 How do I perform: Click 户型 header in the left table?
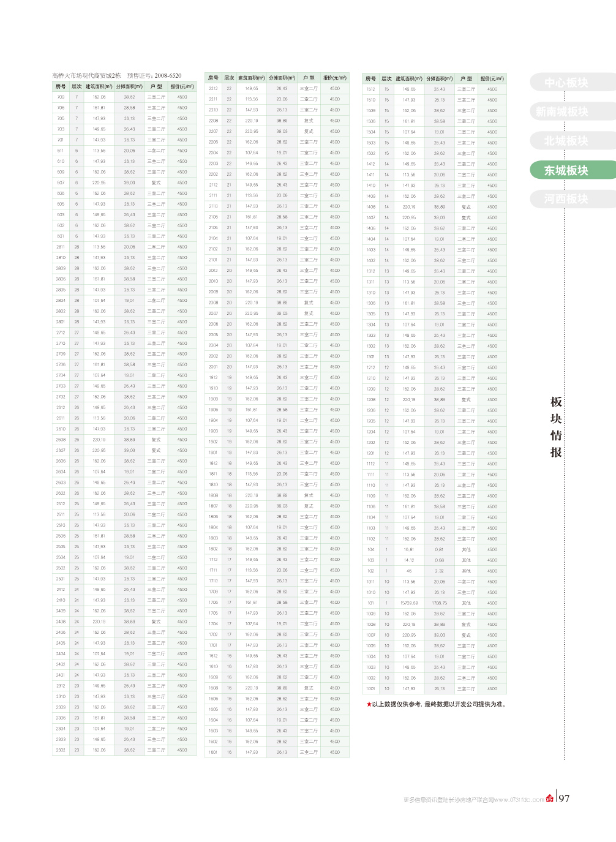[156, 86]
